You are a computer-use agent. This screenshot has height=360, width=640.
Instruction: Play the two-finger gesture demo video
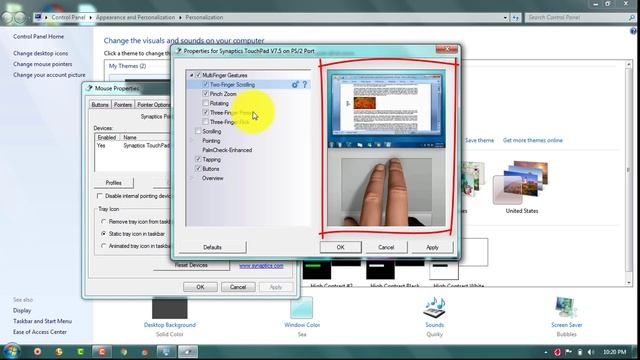386,148
